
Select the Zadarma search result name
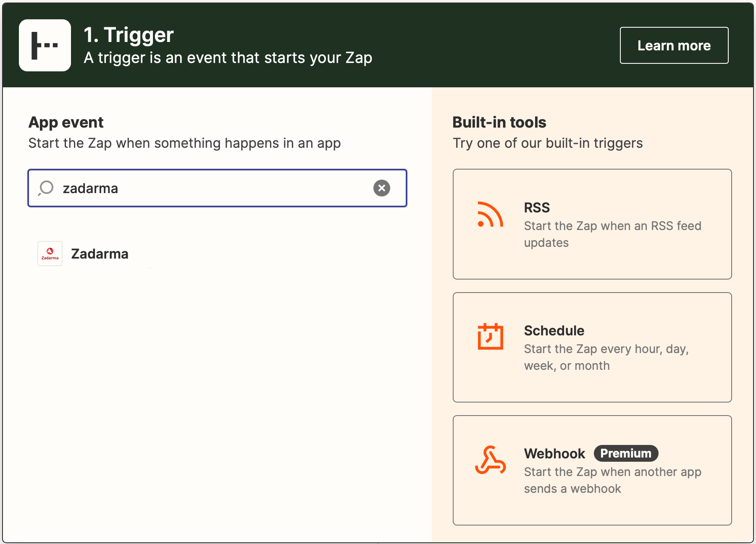tap(100, 254)
